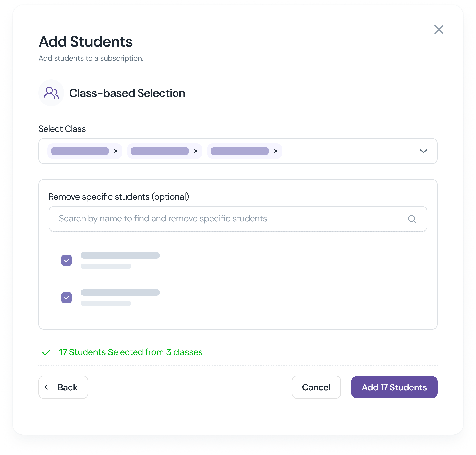Remove the first selected class chip

(116, 151)
